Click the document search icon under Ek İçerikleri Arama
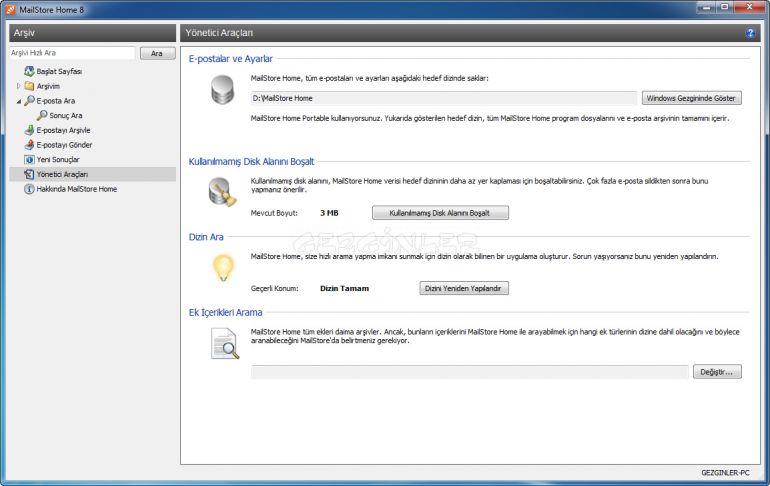The width and height of the screenshot is (770, 486). tap(225, 344)
